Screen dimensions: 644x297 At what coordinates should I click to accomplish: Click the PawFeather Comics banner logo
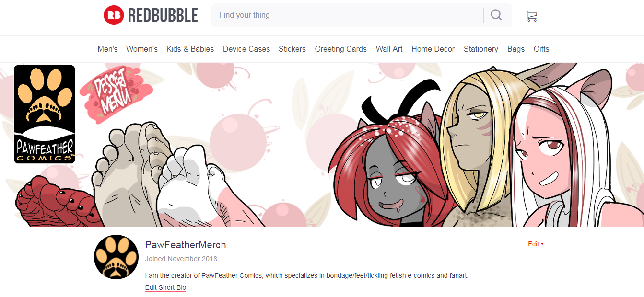[45, 114]
